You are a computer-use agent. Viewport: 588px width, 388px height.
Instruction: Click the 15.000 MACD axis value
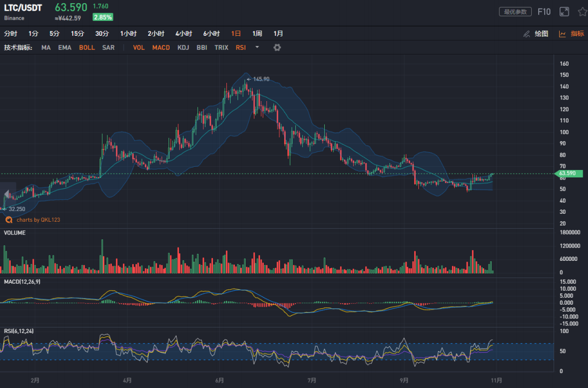coord(568,282)
